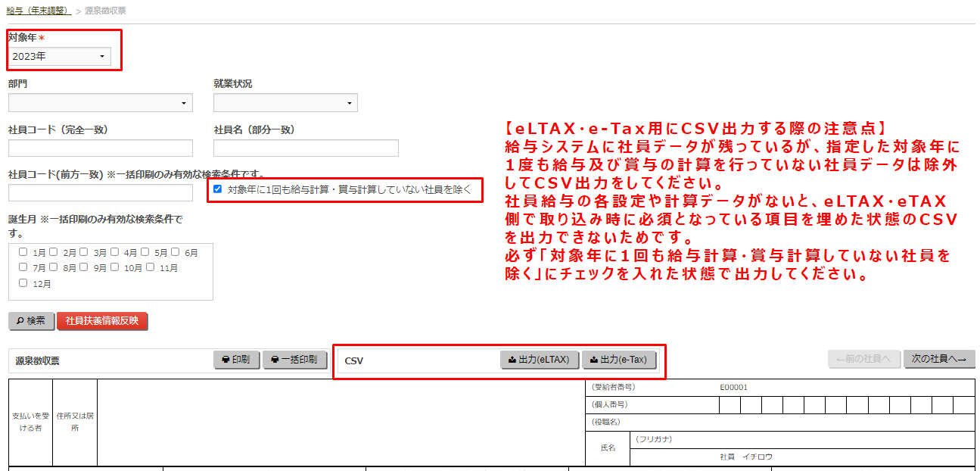Click the 社員コード（完全一致） input field
This screenshot has height=471, width=980.
point(100,148)
